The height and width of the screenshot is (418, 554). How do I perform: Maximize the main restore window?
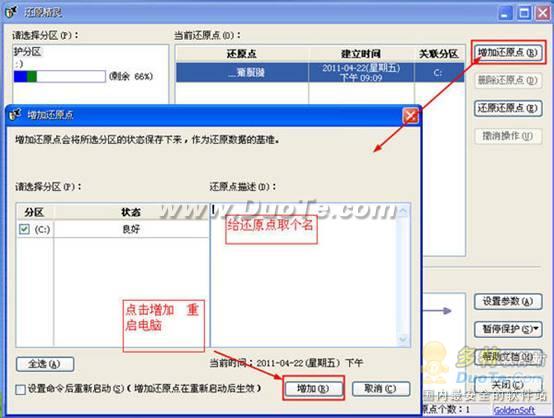(524, 13)
